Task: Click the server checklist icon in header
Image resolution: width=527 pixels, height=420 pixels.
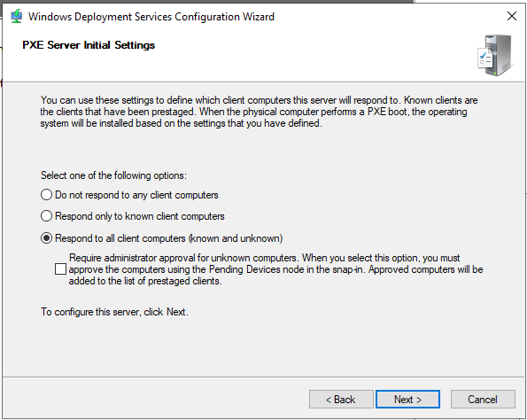Action: point(495,56)
